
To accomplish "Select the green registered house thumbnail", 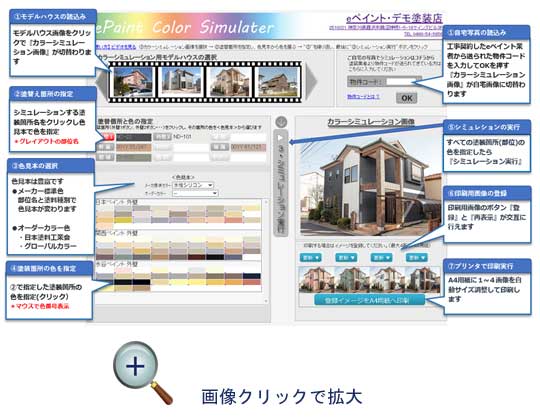I will click(352, 279).
